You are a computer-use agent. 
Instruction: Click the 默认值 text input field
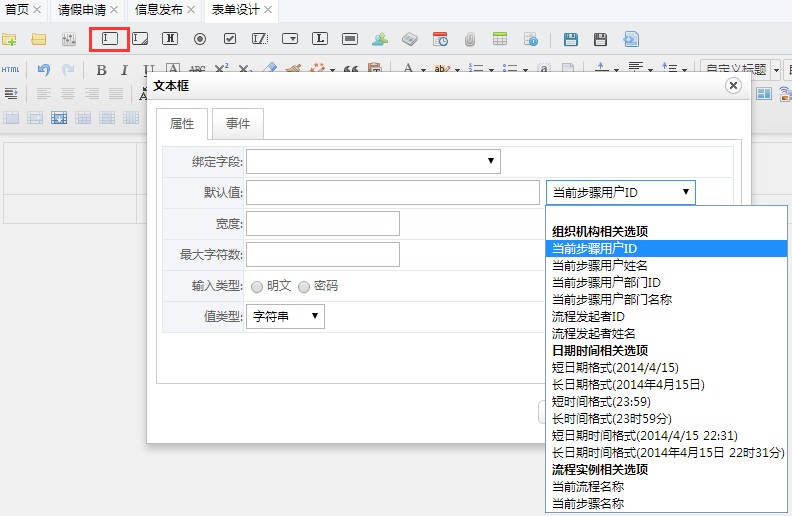(393, 192)
